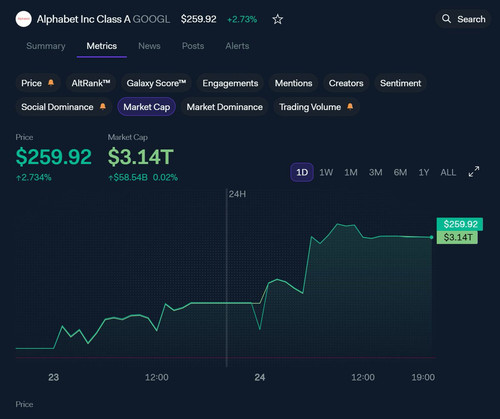The width and height of the screenshot is (500, 419).
Task: Show the Creators metric
Action: 346,83
